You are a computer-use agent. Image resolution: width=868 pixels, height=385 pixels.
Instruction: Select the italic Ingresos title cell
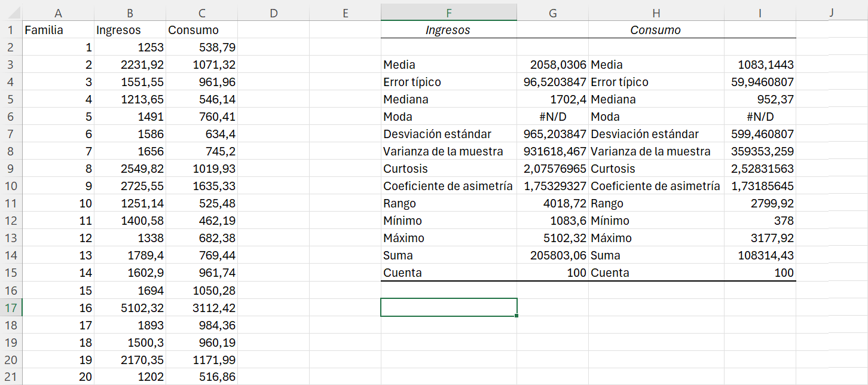click(448, 30)
